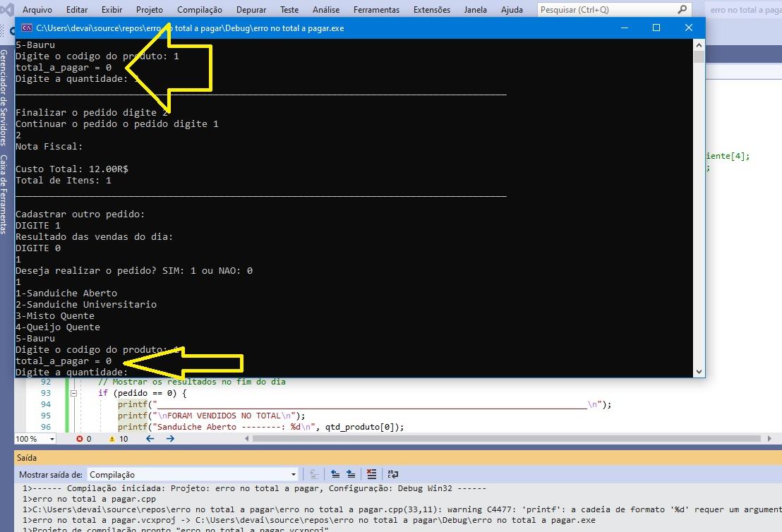Viewport: 782px width, 532px height.
Task: Navigate forward with the right arrow
Action: coord(171,439)
